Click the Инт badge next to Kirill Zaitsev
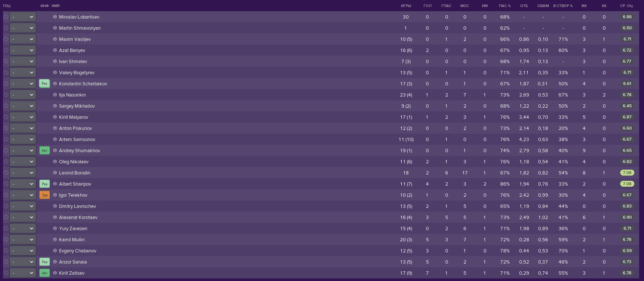Image resolution: width=644 pixels, height=281 pixels. (x=45, y=273)
